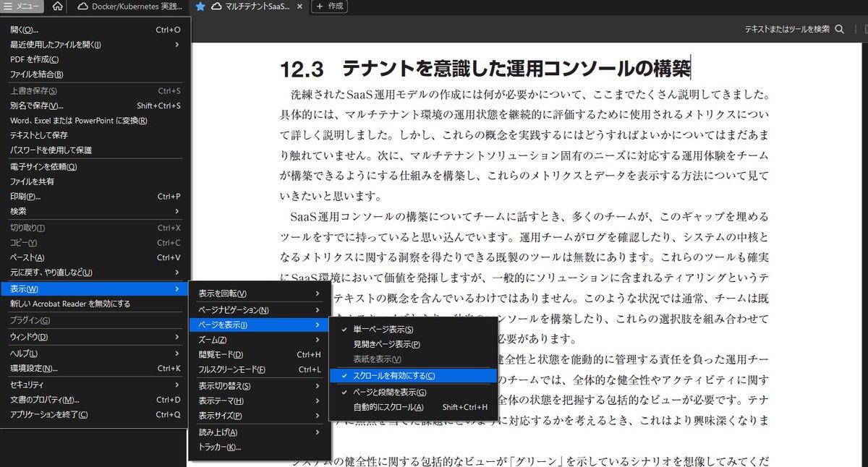
Task: Toggle ページと段階を表示(G) option
Action: pos(414,392)
